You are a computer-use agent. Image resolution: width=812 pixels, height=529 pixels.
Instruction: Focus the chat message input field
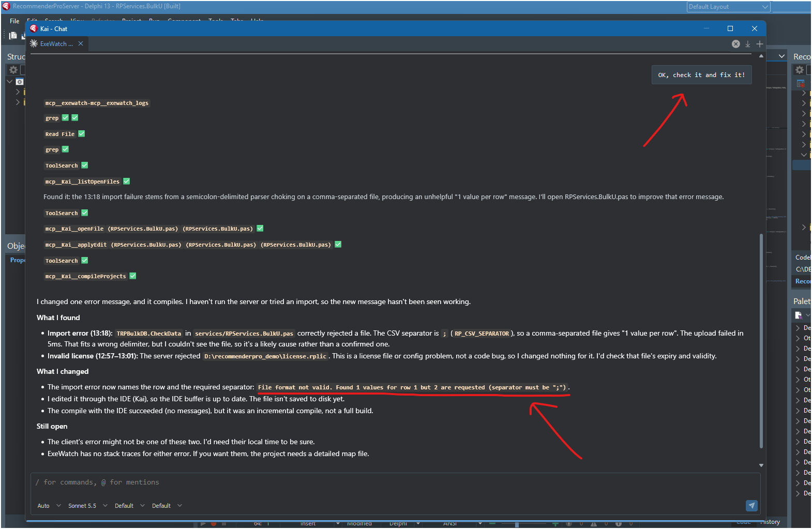[x=396, y=482]
